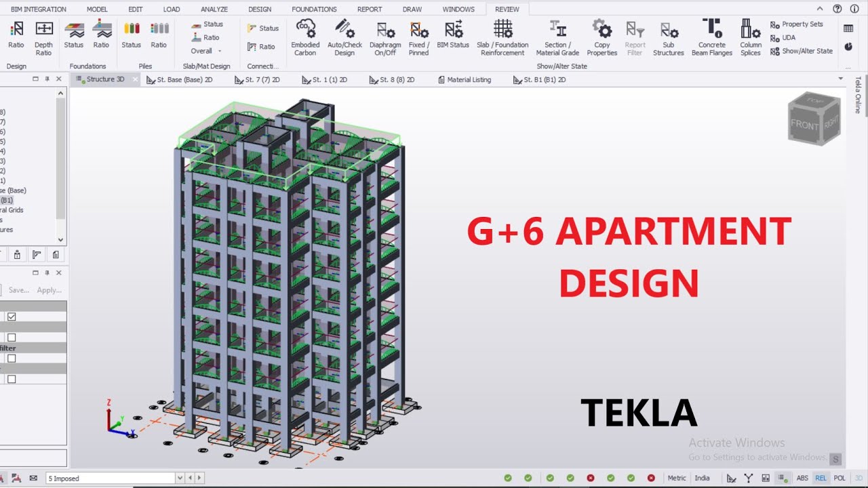Open the BIM INTEGRATION ribbon tab
The height and width of the screenshot is (488, 868).
click(x=39, y=9)
